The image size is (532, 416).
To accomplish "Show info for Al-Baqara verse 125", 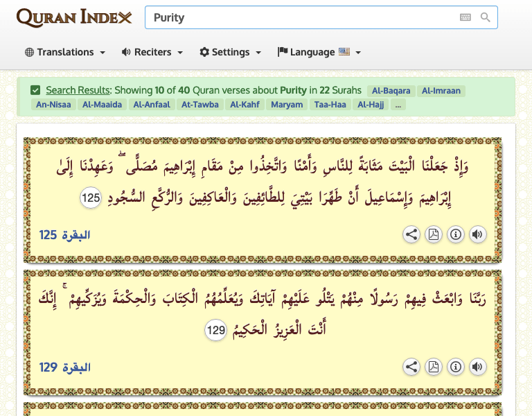I will pyautogui.click(x=456, y=234).
